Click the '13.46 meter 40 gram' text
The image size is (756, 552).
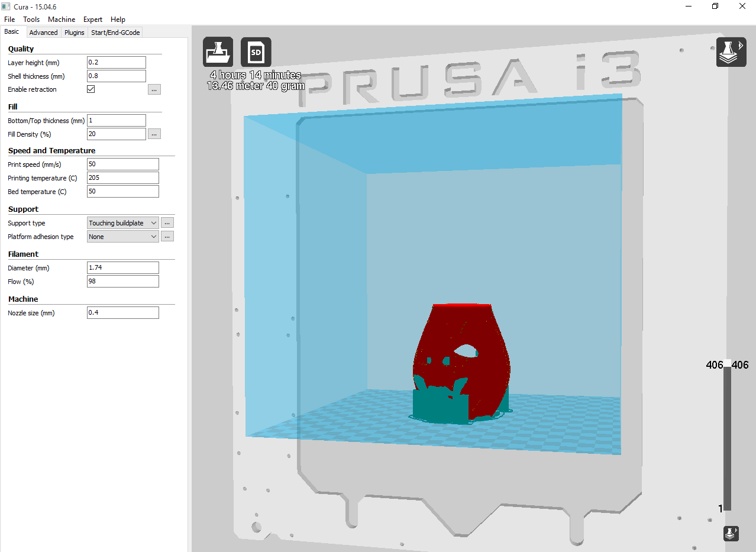(x=256, y=86)
